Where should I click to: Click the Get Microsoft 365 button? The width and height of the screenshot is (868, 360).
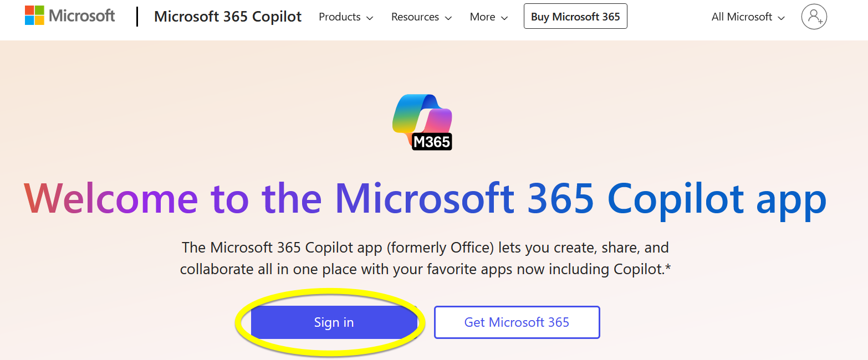(517, 322)
